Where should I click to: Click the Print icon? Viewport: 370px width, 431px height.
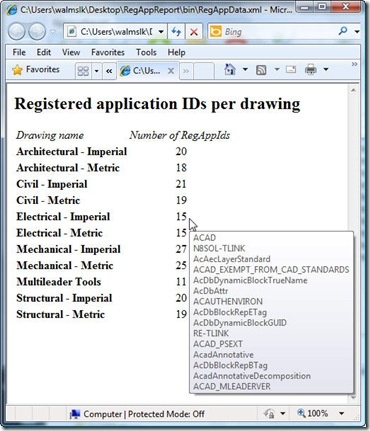coord(311,70)
